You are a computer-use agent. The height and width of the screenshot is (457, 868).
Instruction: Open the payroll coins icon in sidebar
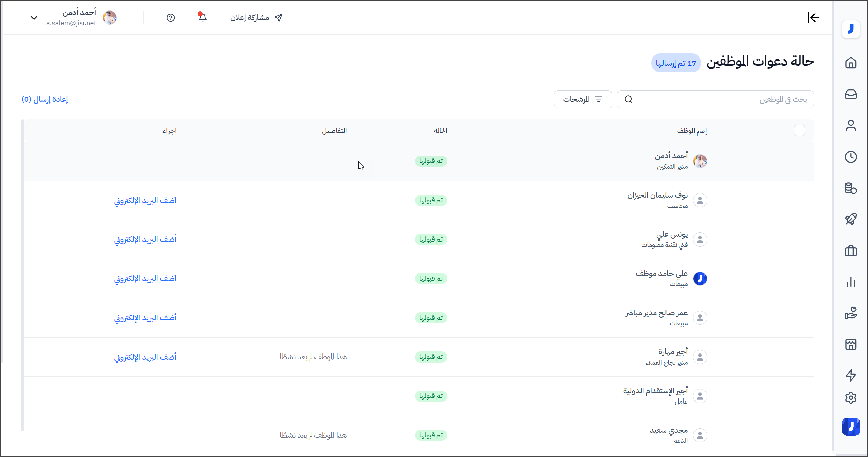point(851,188)
